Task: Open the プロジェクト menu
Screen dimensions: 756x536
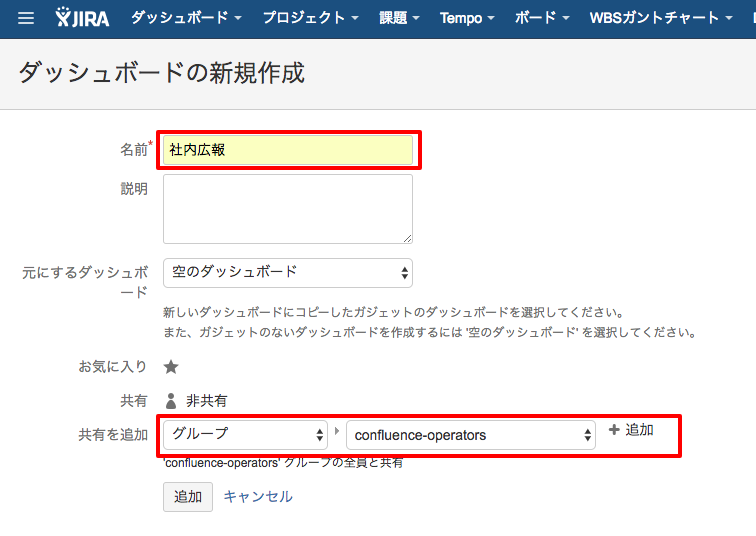Action: click(x=310, y=18)
